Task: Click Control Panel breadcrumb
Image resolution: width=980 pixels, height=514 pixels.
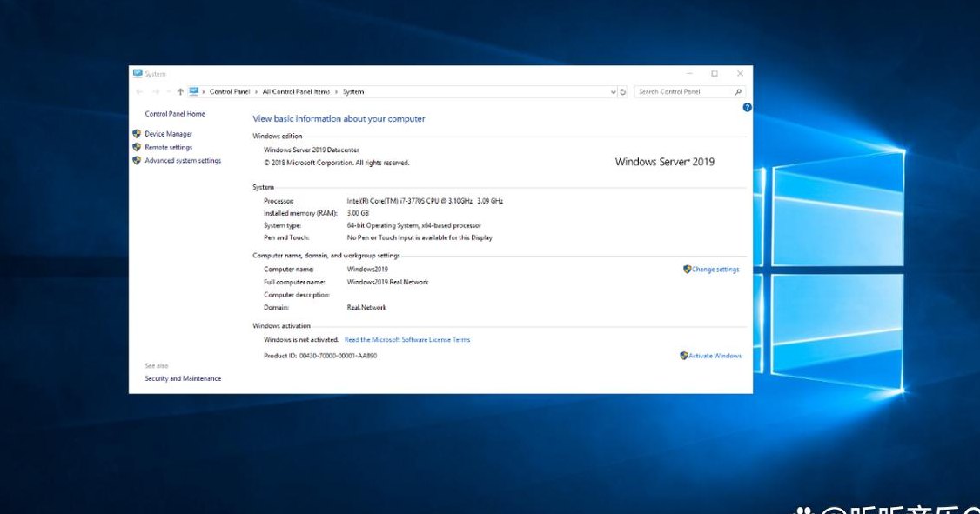Action: pos(230,92)
